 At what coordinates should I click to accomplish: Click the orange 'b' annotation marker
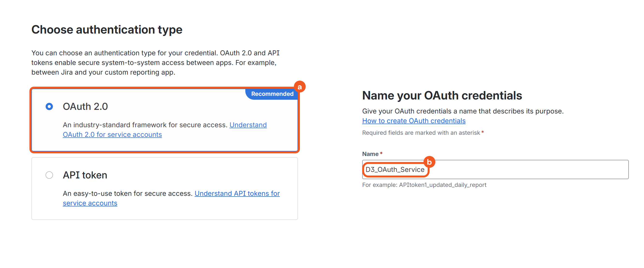coord(429,162)
